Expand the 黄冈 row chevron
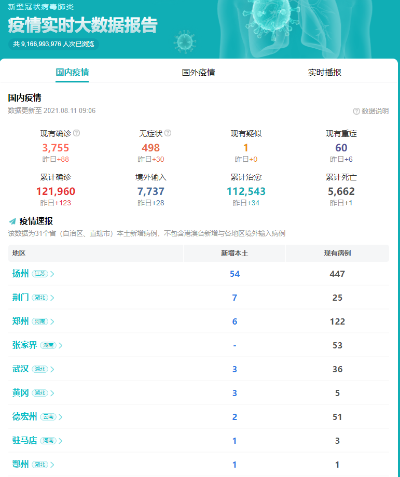The width and height of the screenshot is (400, 477). point(52,393)
